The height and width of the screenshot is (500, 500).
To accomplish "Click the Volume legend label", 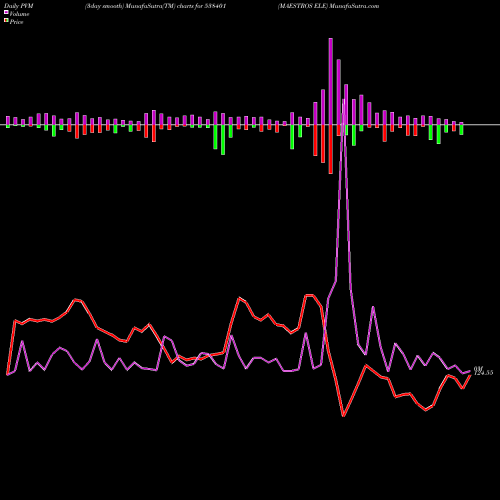I will point(19,14).
